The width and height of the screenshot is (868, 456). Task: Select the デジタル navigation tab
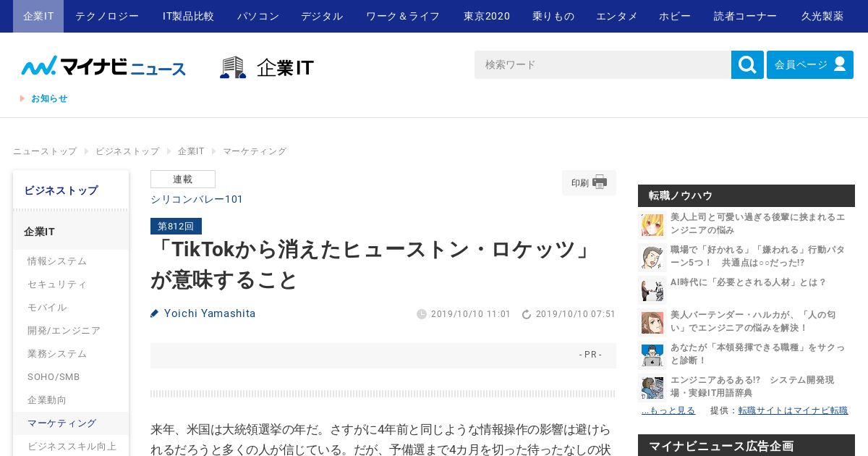point(322,16)
